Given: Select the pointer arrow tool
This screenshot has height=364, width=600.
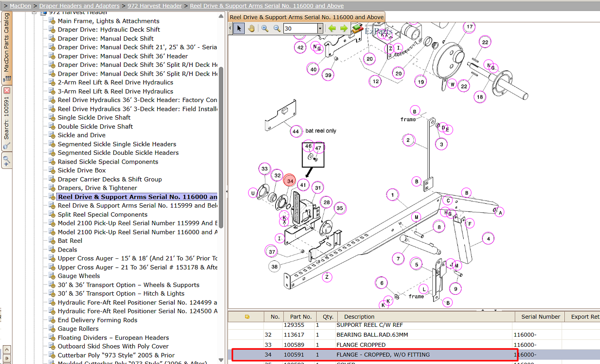Looking at the screenshot, I should pos(239,28).
